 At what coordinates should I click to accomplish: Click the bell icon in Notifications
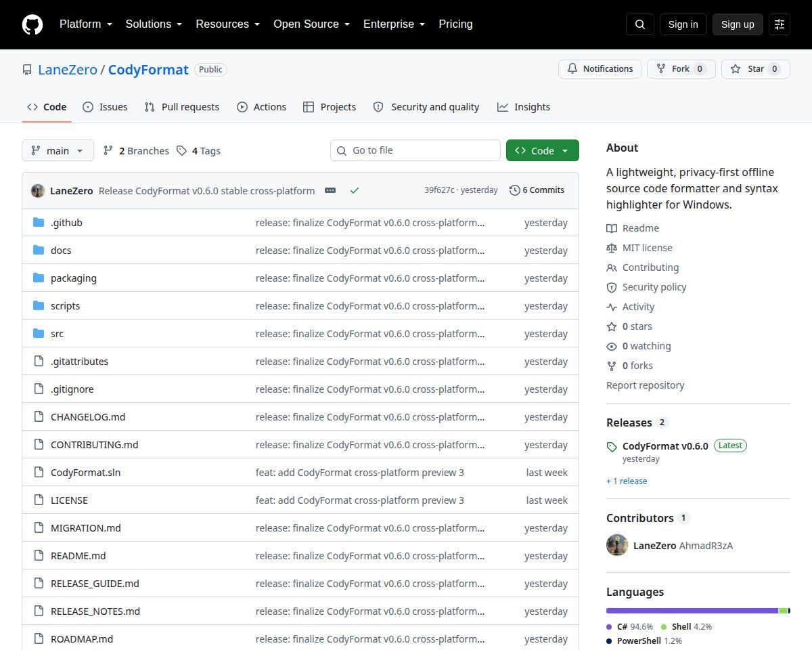click(x=572, y=69)
